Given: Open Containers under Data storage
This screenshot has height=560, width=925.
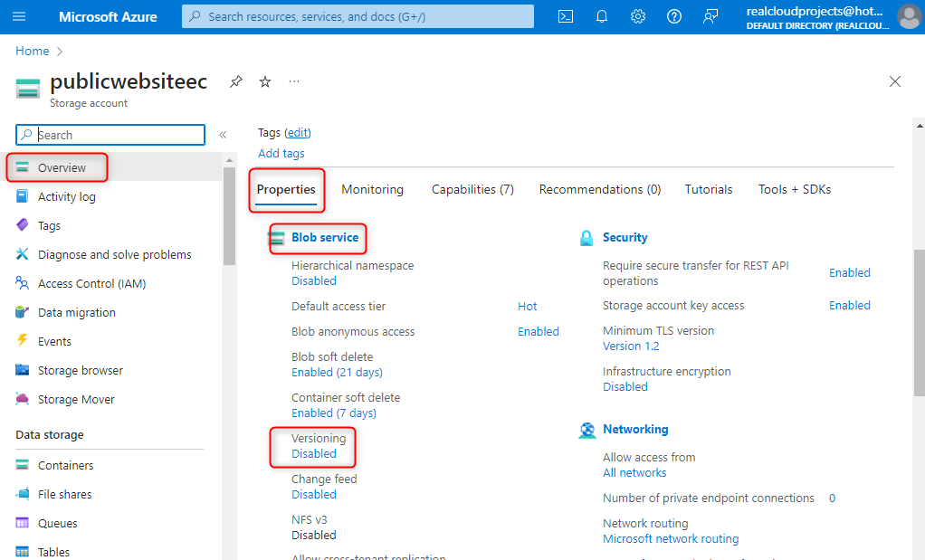Looking at the screenshot, I should click(65, 465).
